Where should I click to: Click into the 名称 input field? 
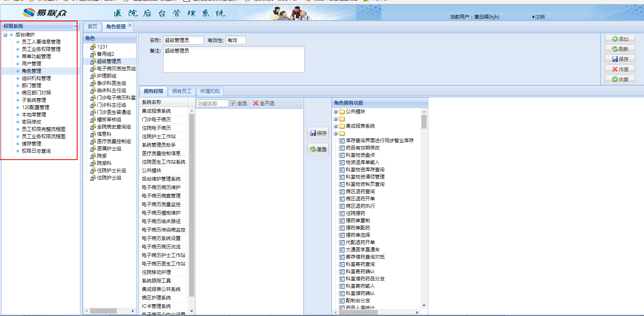tap(183, 40)
